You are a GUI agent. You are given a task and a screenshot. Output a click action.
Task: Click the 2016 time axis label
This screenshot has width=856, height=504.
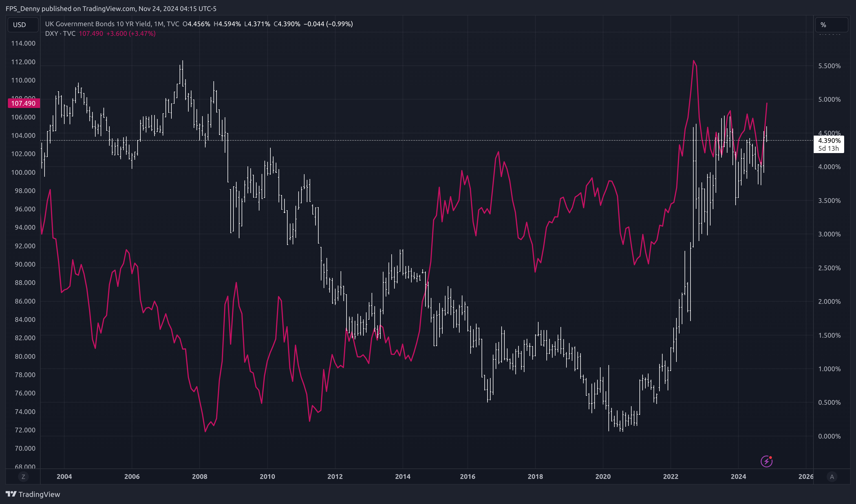[467, 476]
